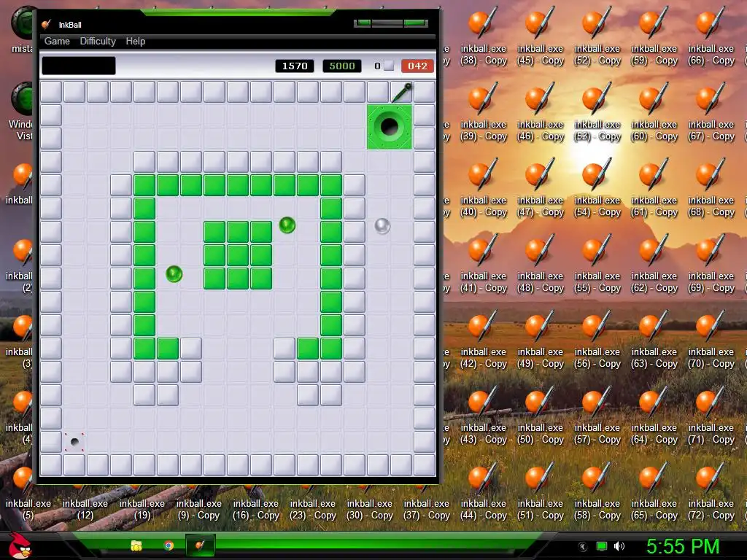Open inkball.exe (57) - Copy desktop icon
Screen dimensions: 747x560
tap(597, 416)
